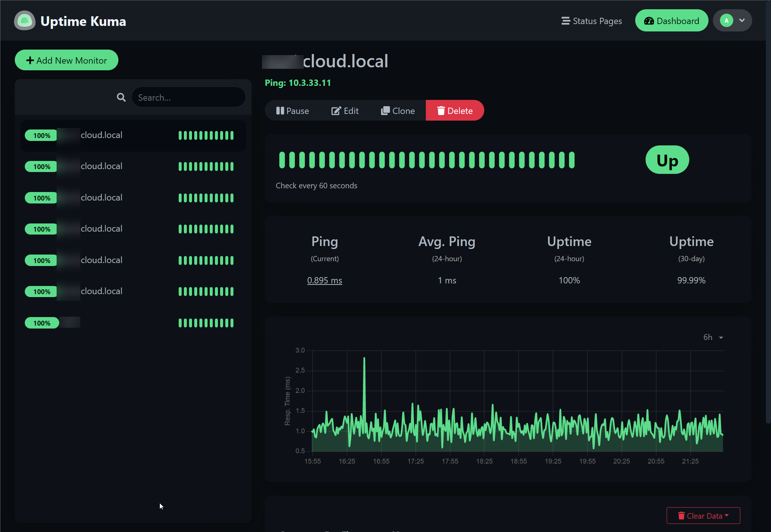Viewport: 771px width, 532px height.
Task: Click the green user avatar icon
Action: [x=726, y=21]
